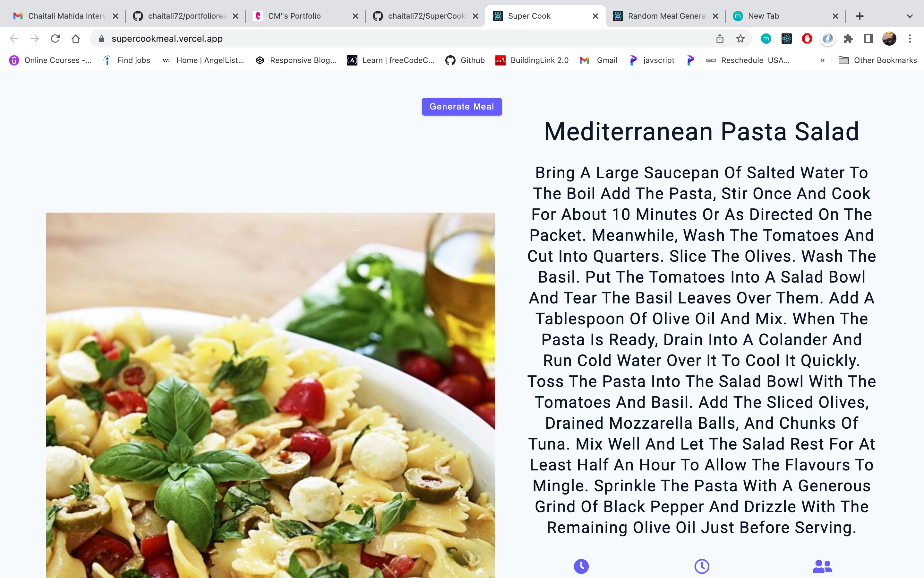
Task: Close the Super Cook tab
Action: [595, 16]
